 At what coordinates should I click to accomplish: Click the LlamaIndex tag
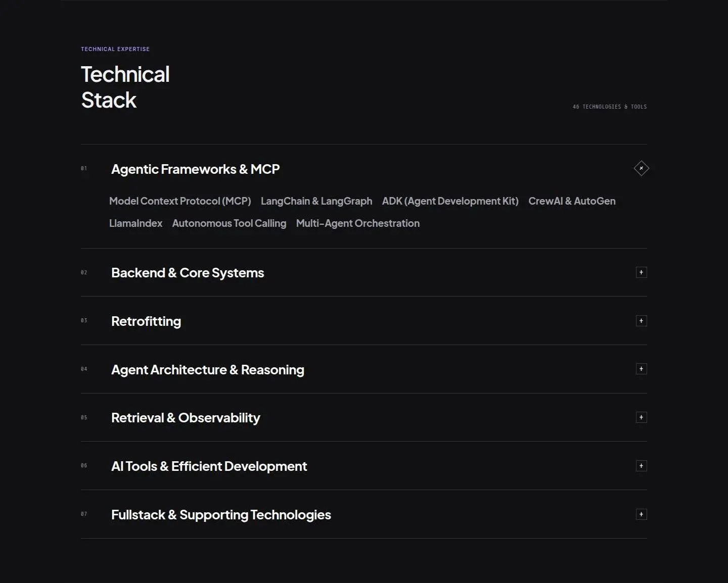click(136, 223)
